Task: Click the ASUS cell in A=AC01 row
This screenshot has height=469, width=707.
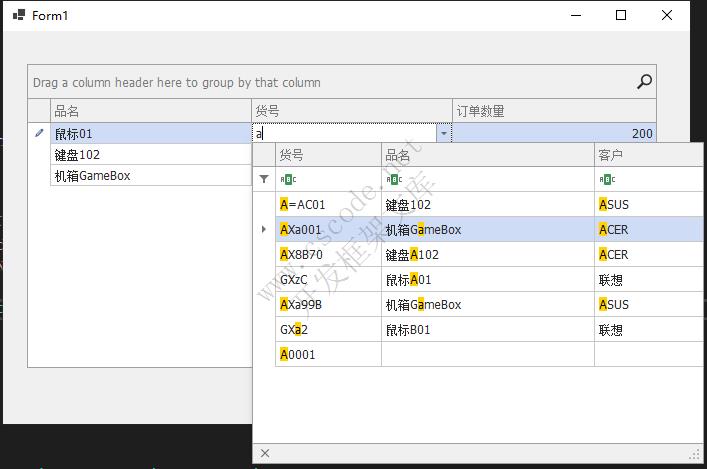Action: click(649, 204)
